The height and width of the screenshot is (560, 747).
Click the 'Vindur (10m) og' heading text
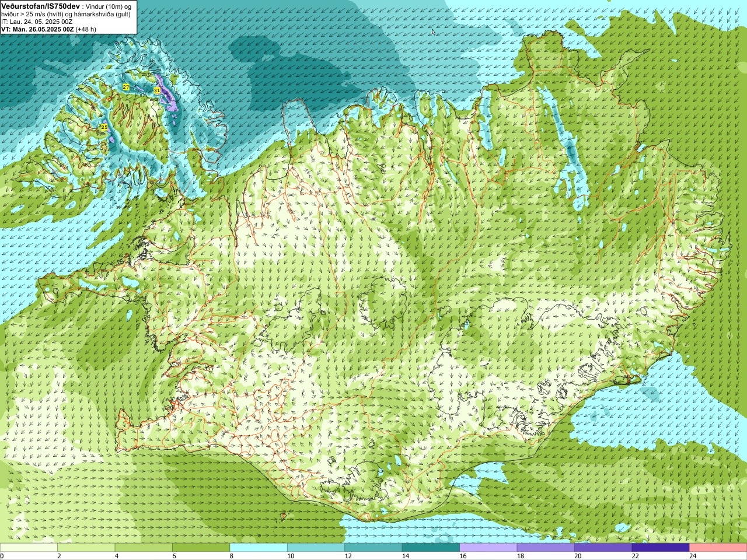point(108,6)
